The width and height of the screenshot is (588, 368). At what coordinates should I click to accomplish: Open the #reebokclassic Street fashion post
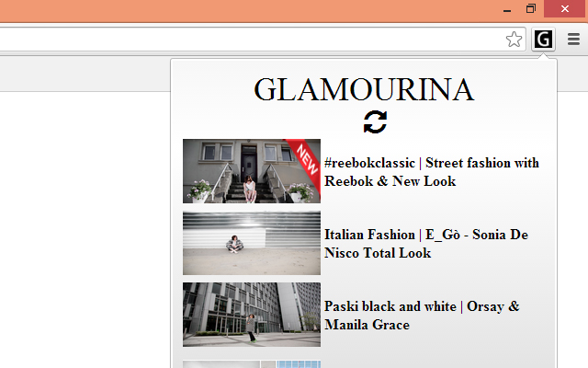[432, 172]
